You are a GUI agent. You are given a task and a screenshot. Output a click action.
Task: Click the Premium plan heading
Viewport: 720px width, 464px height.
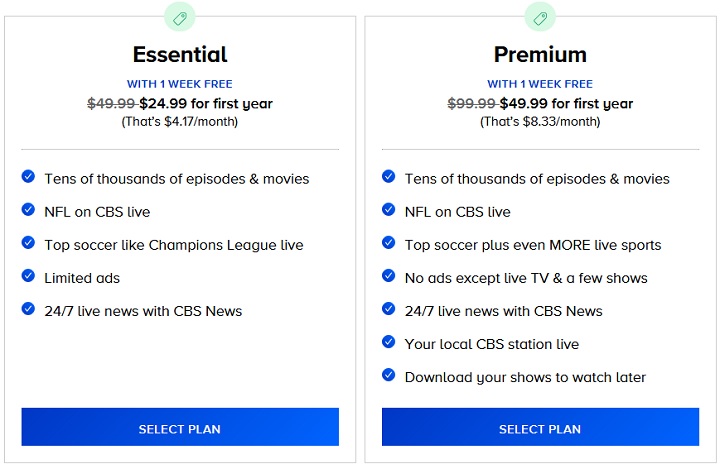pyautogui.click(x=540, y=54)
